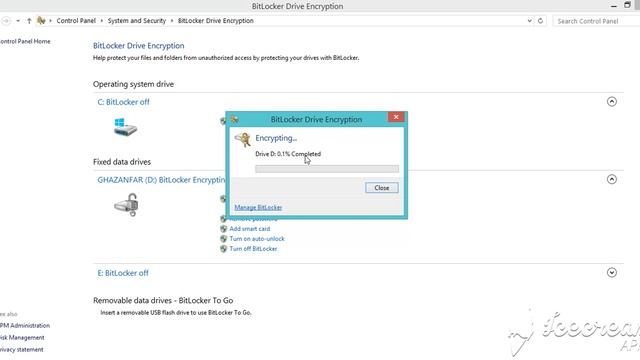Screen dimensions: 640x360
Task: Click Turn on auto-unlock link
Action: click(x=257, y=239)
